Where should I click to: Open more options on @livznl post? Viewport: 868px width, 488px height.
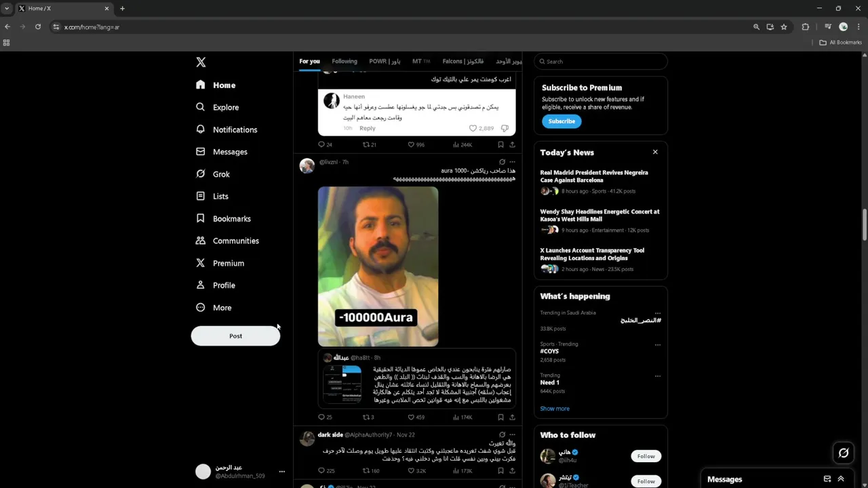coord(512,162)
